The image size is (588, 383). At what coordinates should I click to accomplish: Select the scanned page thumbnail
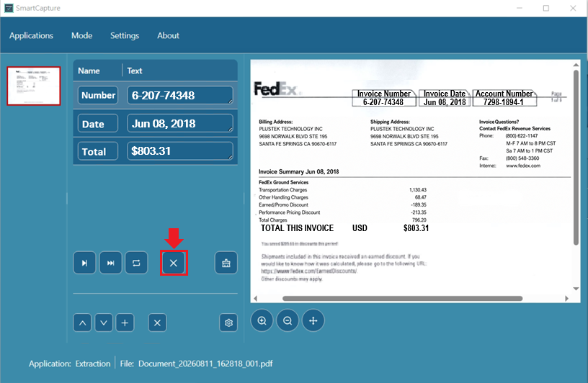pos(34,86)
